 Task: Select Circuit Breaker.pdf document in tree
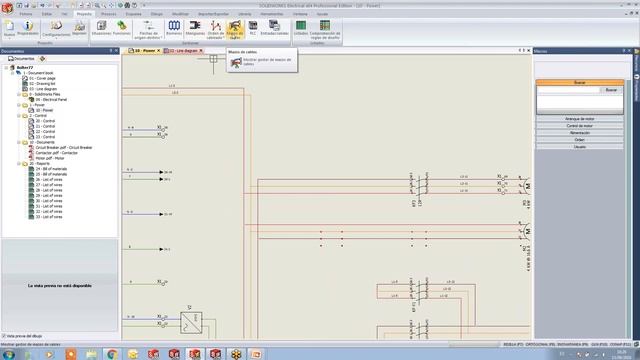click(x=64, y=147)
